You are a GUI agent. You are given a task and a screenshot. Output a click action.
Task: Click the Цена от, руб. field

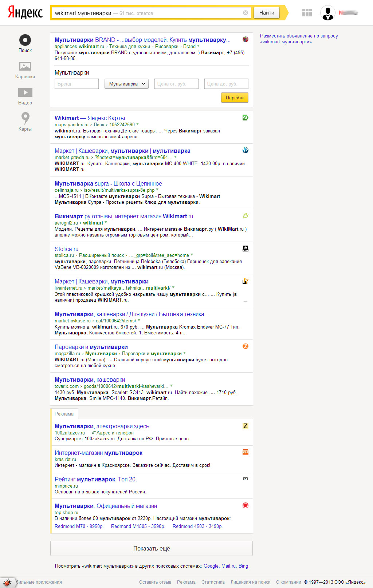click(x=176, y=84)
